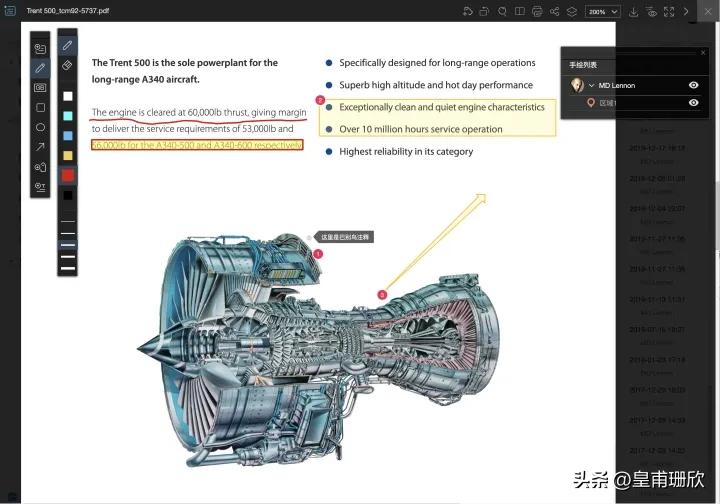Click the download icon in top toolbar
Viewport: 720px width, 504px height.
tap(634, 11)
